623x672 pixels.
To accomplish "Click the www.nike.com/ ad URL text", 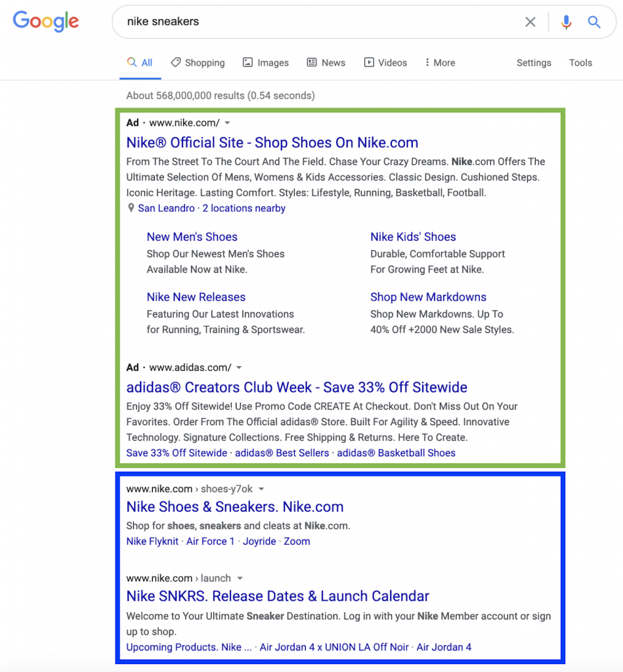I will [184, 123].
